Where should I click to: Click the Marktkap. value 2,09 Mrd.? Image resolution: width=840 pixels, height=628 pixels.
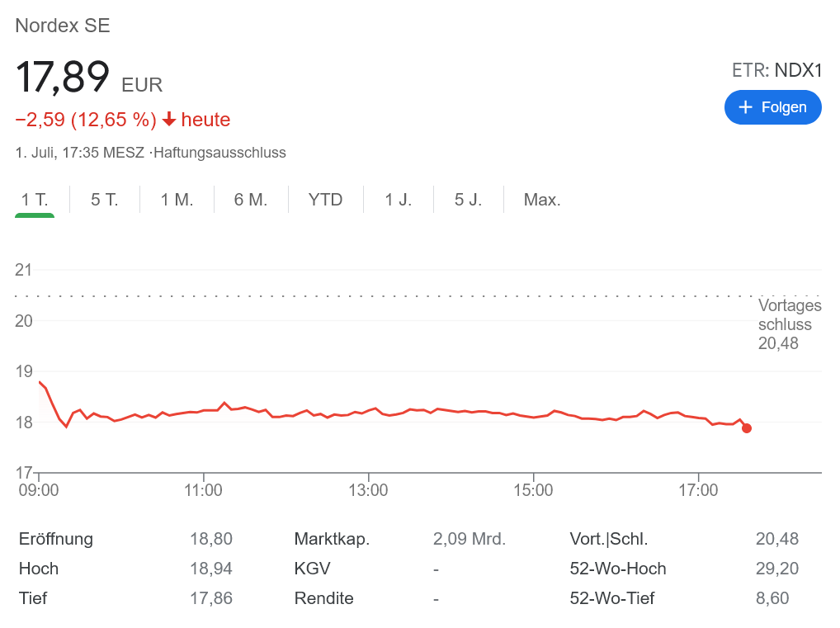tap(470, 539)
